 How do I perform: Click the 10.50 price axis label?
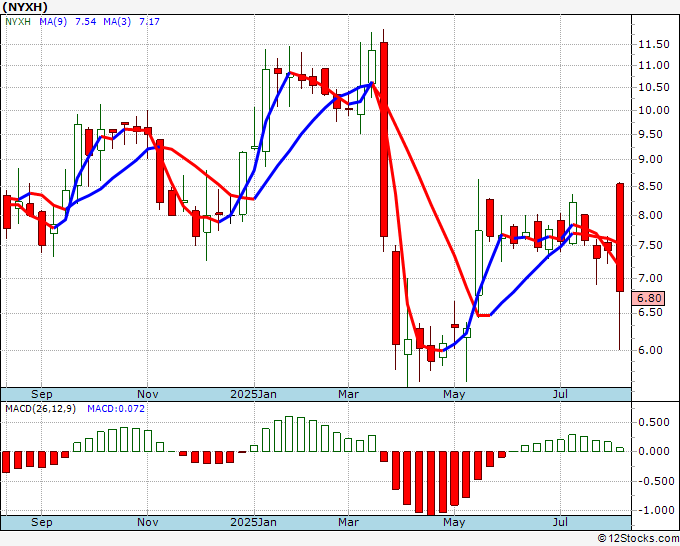click(654, 87)
